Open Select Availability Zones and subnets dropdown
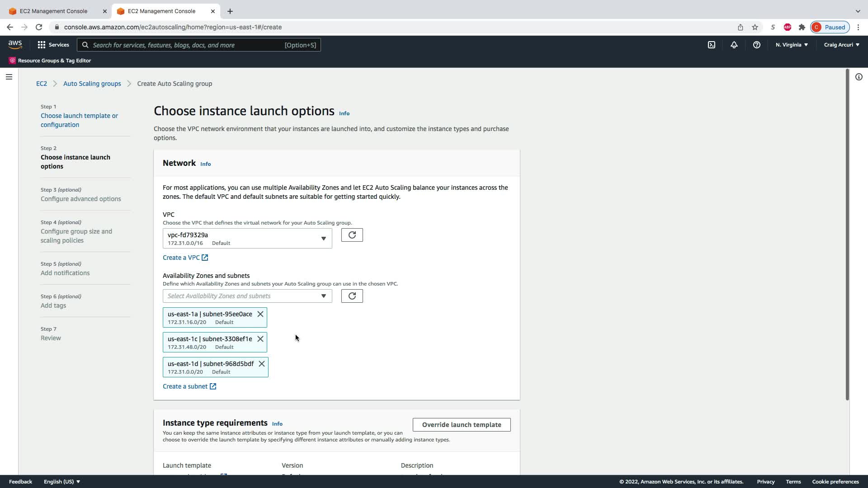Screen dimensions: 868x488 (x=247, y=296)
